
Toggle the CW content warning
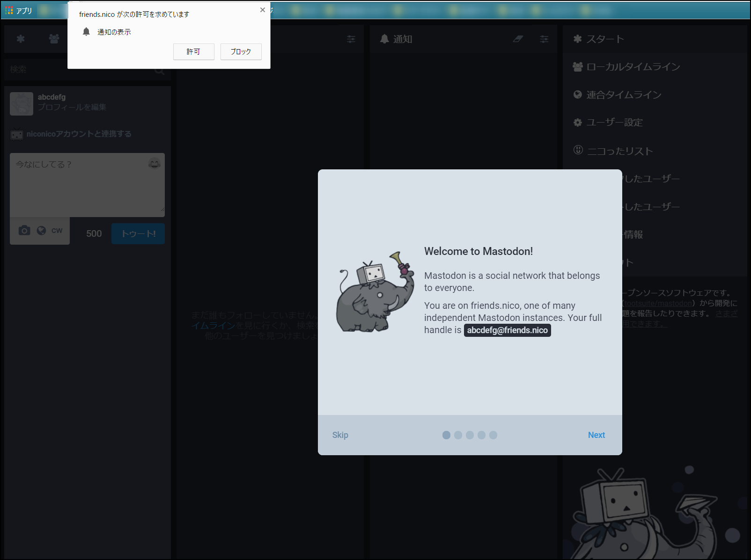click(57, 231)
